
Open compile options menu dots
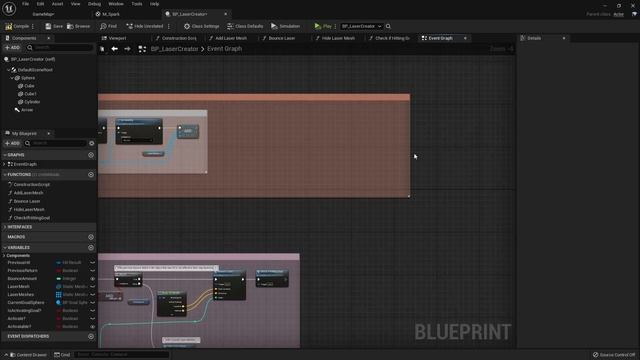tap(33, 26)
